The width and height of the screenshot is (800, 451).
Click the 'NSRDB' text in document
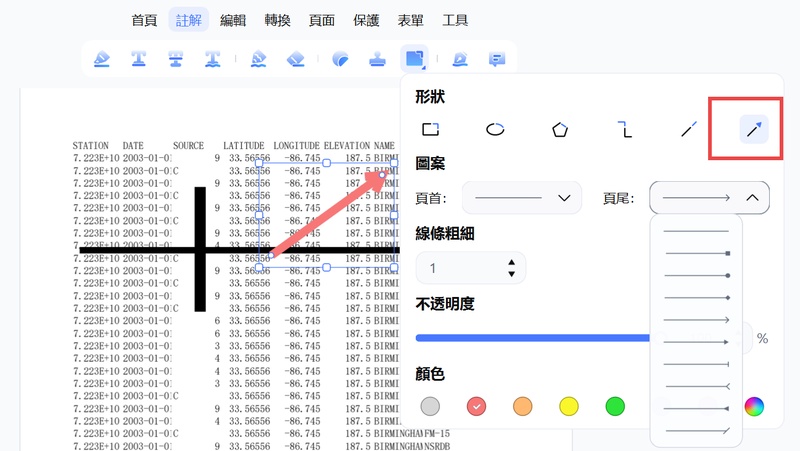437,446
